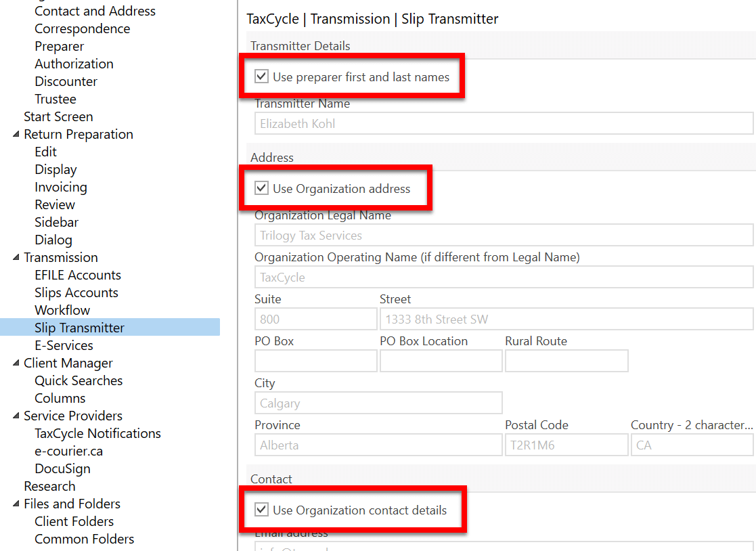
Task: Select the Files and Folders heading
Action: (72, 504)
